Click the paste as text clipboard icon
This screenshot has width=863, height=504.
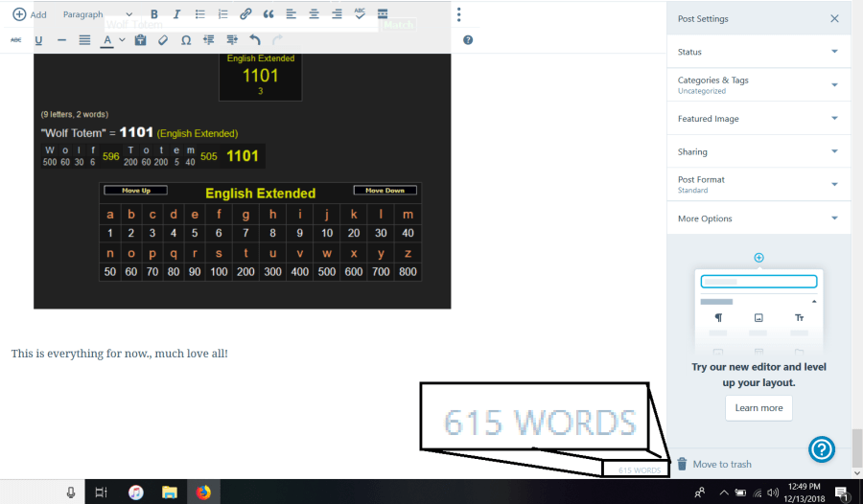coord(140,40)
